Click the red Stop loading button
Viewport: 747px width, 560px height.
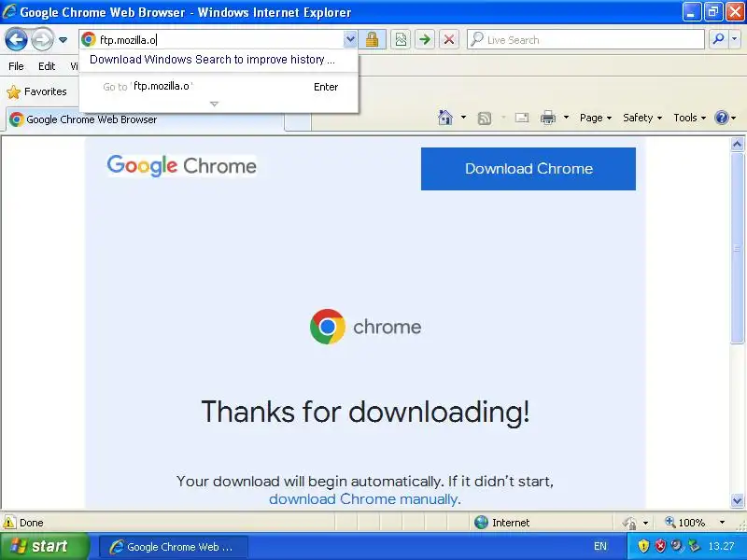coord(449,39)
